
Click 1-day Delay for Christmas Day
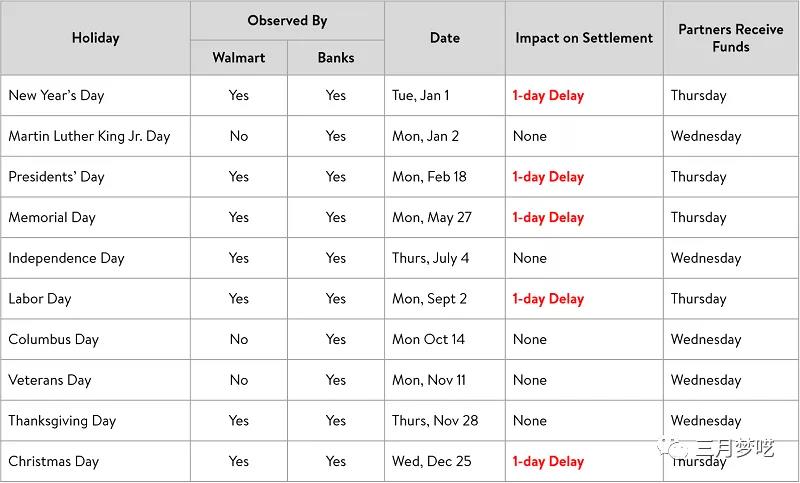click(x=548, y=462)
